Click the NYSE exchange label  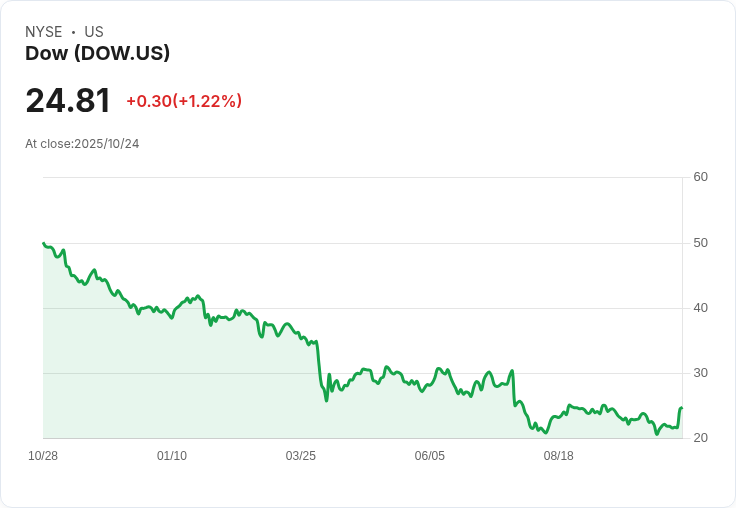pos(44,32)
